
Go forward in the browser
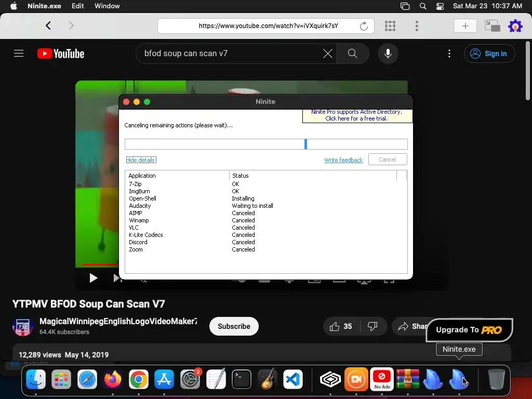[x=71, y=25]
